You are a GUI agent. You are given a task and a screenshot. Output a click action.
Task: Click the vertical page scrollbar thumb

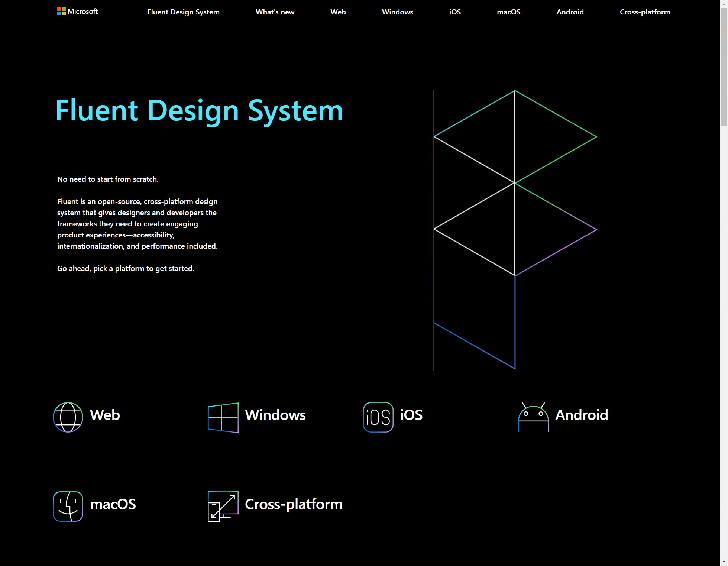724,67
